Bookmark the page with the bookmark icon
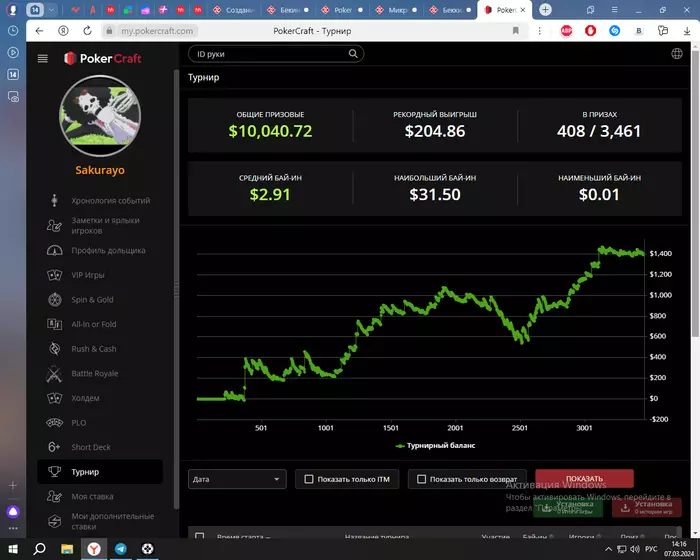700x560 pixels. 516,31
